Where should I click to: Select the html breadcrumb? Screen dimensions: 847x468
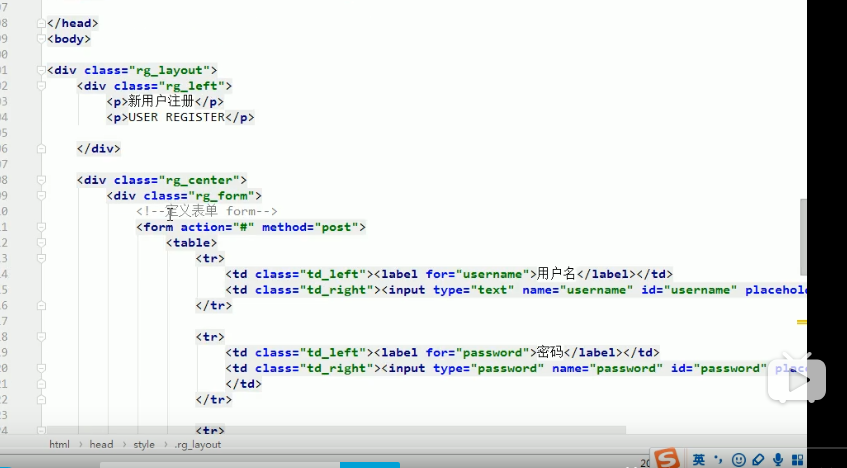(x=59, y=444)
